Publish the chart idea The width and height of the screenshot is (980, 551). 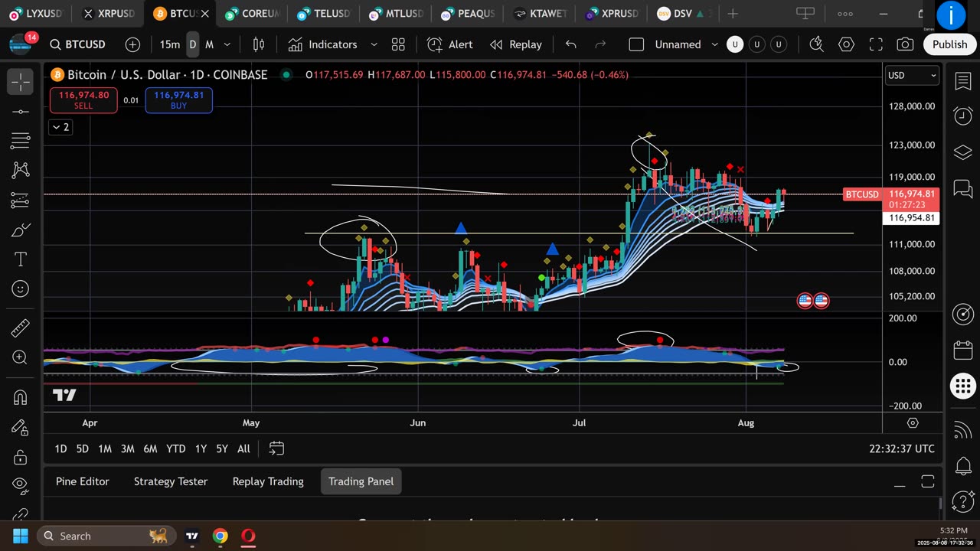click(949, 44)
